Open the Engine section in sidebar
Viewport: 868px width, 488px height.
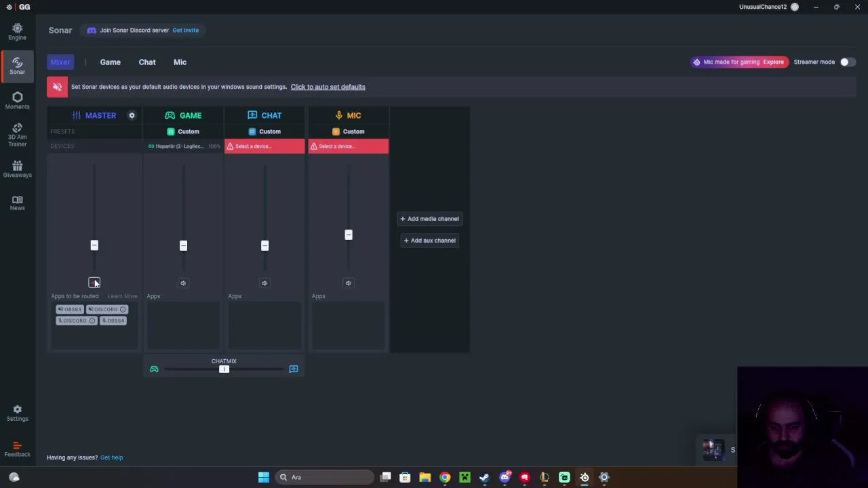[x=17, y=31]
